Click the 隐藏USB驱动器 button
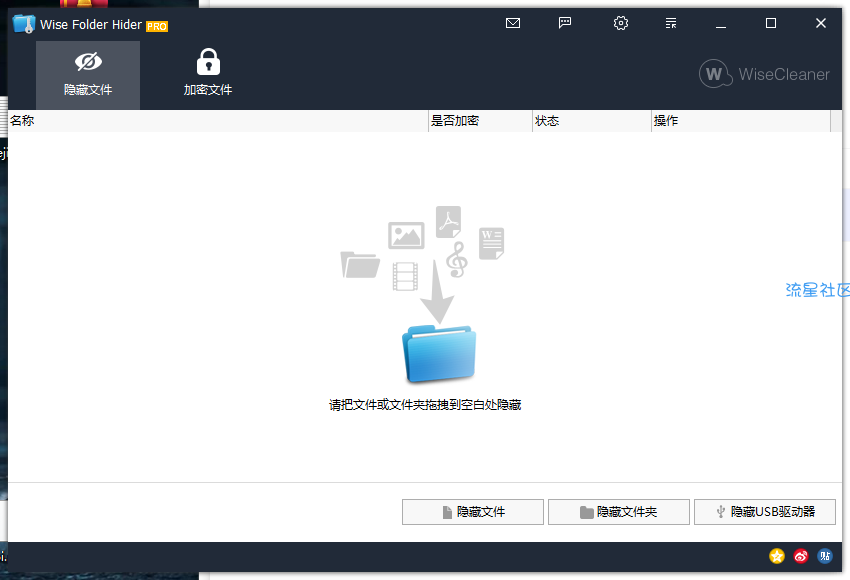 [x=765, y=512]
